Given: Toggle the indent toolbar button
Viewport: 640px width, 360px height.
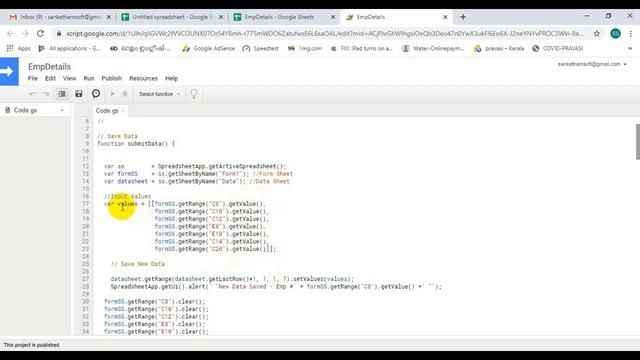Looking at the screenshot, I should click(62, 94).
